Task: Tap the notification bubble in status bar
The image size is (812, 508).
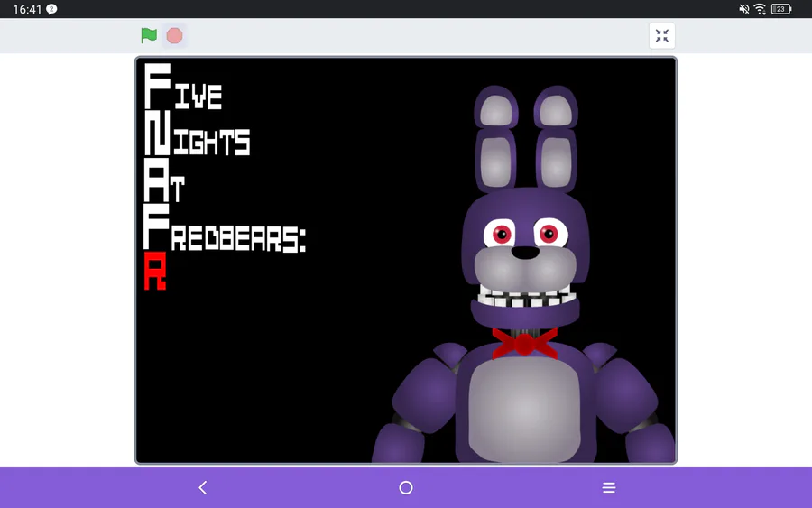Action: coord(51,9)
